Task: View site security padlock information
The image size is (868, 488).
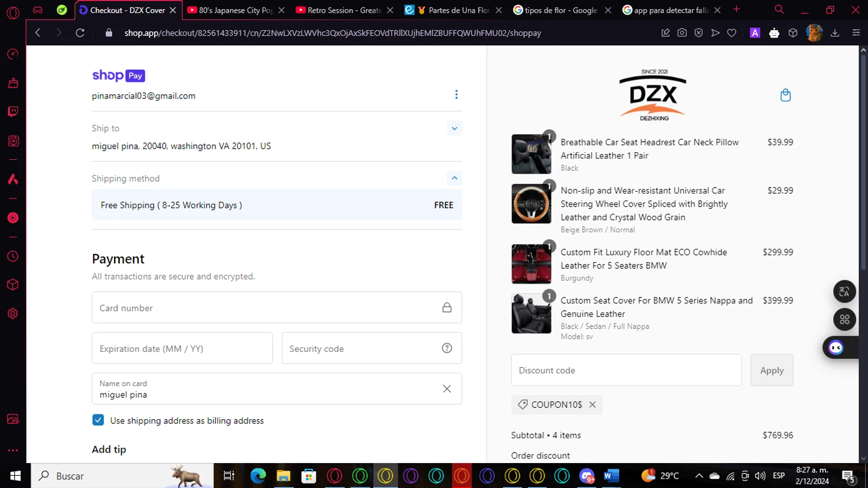Action: click(108, 33)
